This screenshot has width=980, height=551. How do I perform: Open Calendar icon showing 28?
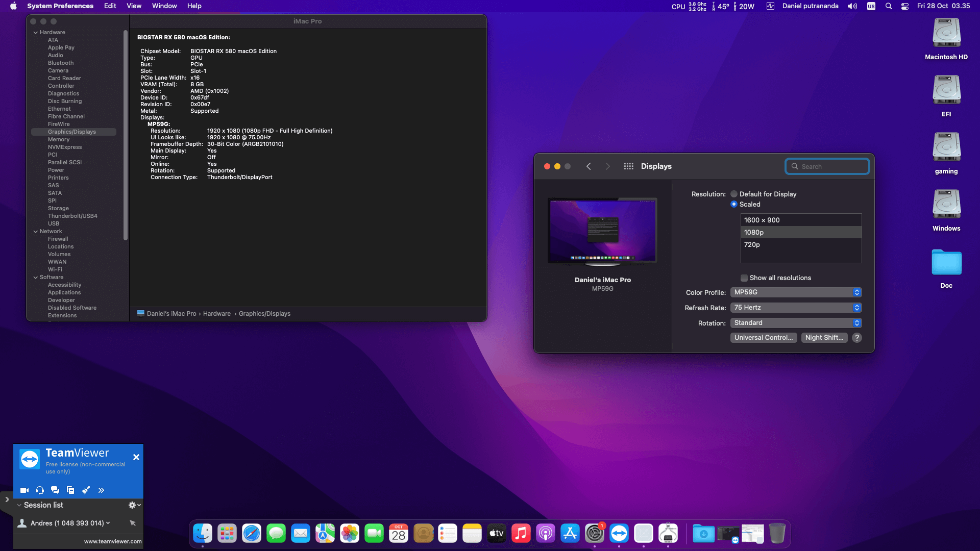[x=399, y=534]
